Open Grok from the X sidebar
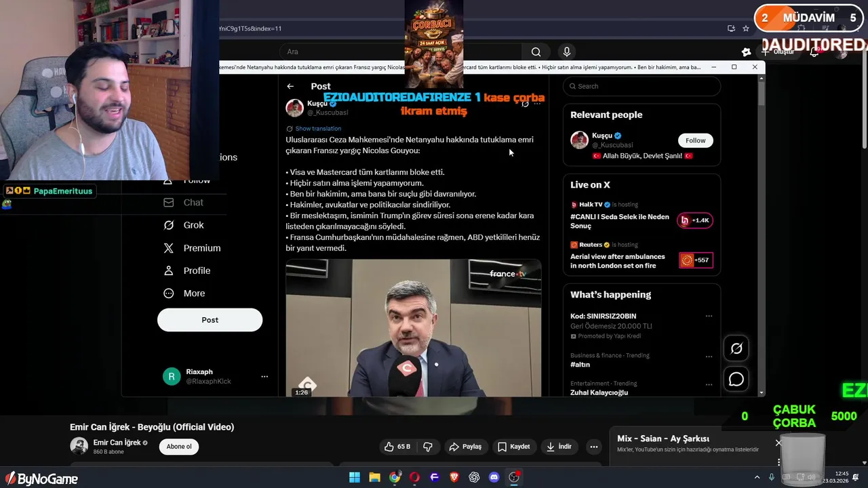The height and width of the screenshot is (488, 868). [x=184, y=225]
